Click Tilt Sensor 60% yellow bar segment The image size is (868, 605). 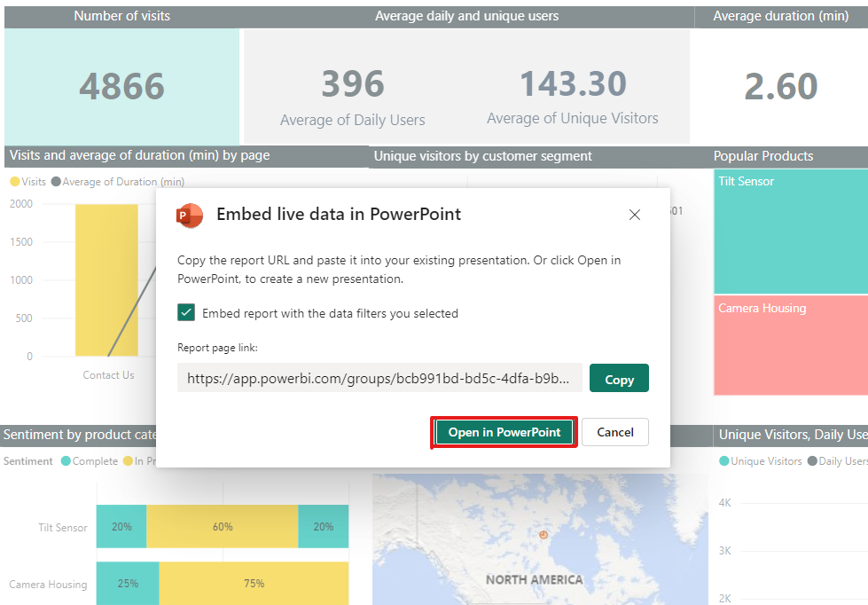[223, 526]
